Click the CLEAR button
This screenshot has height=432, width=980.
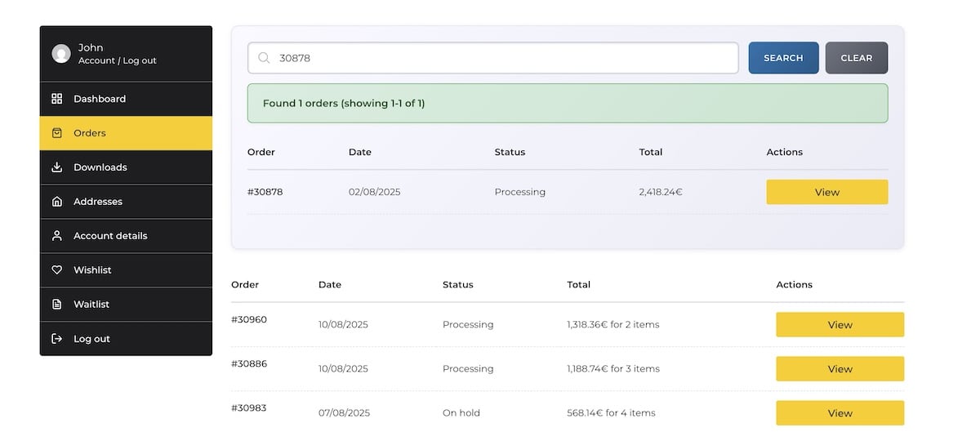pos(857,58)
